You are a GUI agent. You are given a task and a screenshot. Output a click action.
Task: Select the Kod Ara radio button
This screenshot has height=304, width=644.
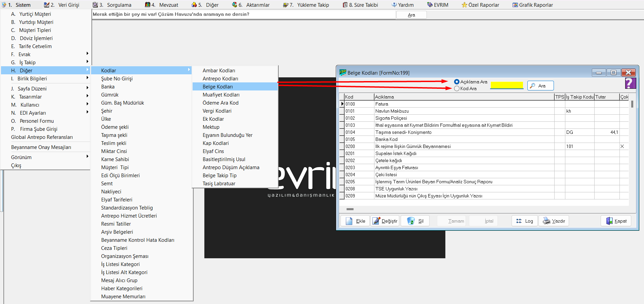click(457, 88)
